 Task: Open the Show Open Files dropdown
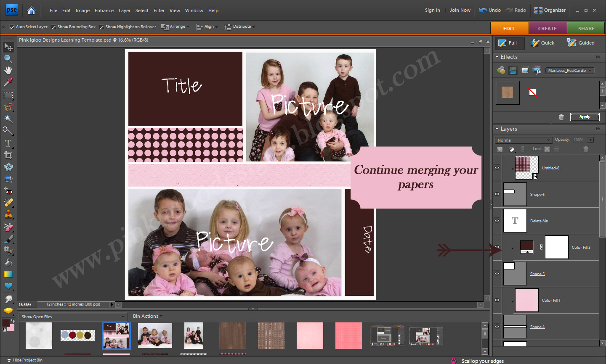73,317
